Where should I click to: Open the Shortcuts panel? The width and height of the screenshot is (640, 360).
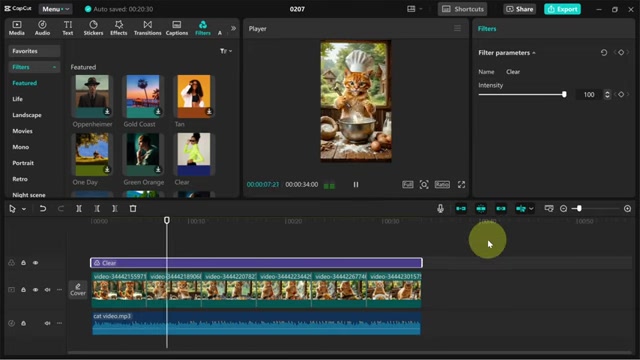(463, 9)
